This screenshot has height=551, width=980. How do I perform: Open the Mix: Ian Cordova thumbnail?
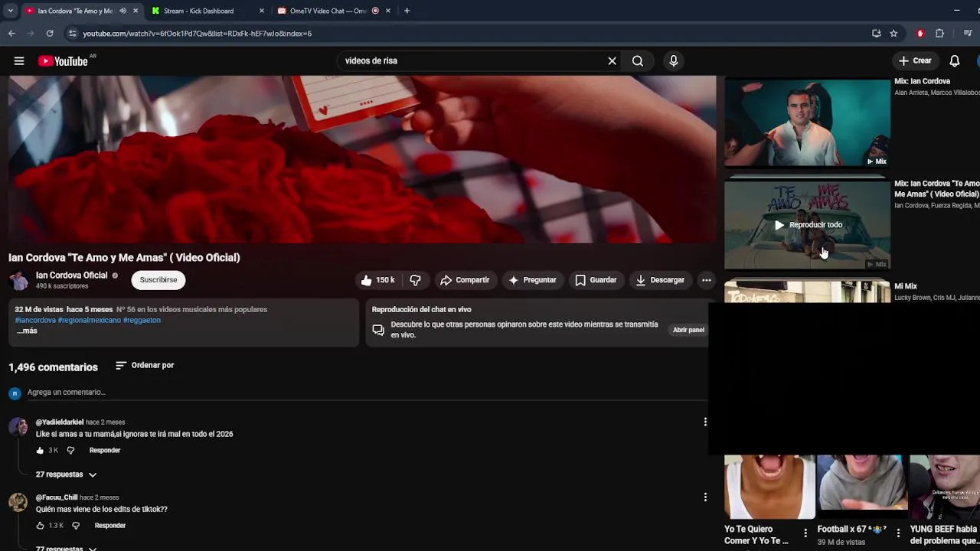[807, 122]
